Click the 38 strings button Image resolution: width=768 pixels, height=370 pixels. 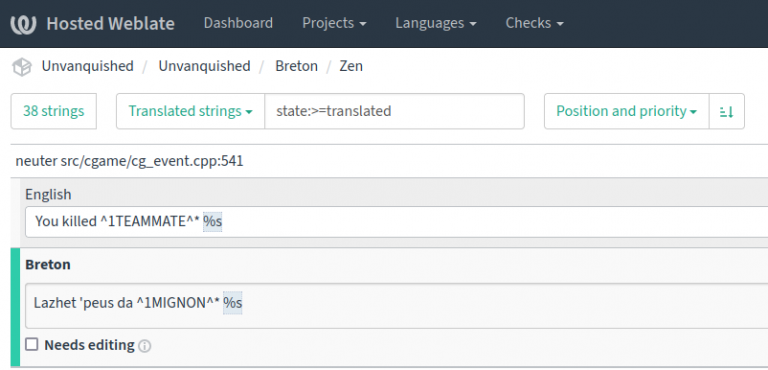[53, 111]
